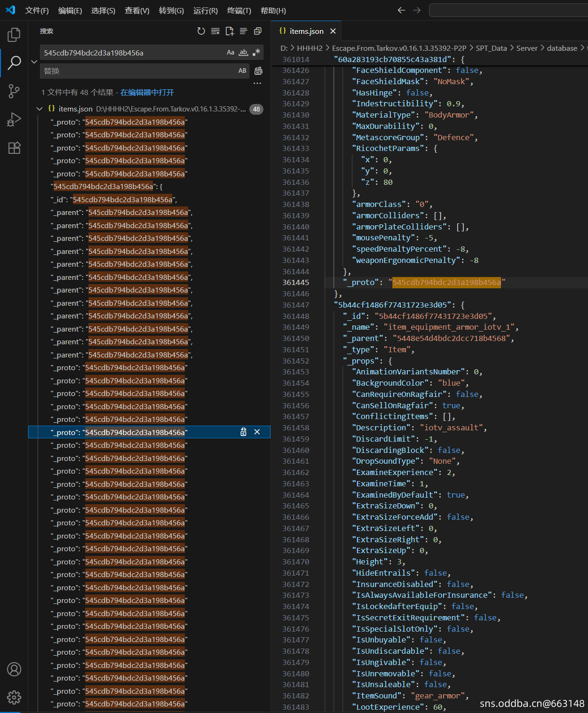Open the 编辑(E) menu
Viewport: 588px width, 713px height.
click(x=70, y=10)
